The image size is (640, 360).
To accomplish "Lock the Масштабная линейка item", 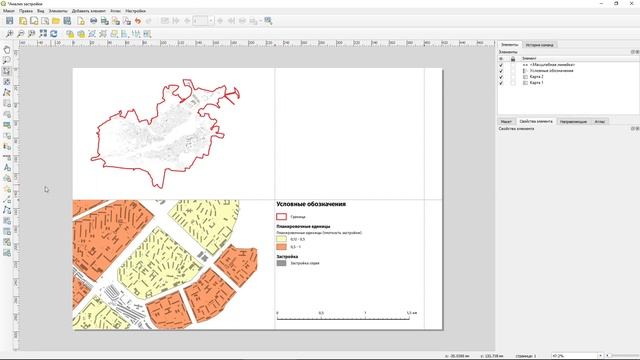I will (513, 65).
